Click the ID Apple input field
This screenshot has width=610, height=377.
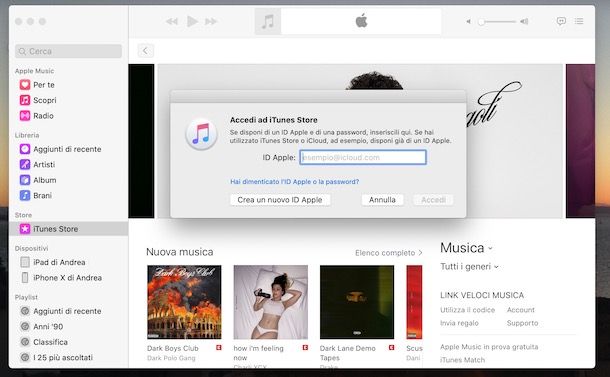pos(363,158)
